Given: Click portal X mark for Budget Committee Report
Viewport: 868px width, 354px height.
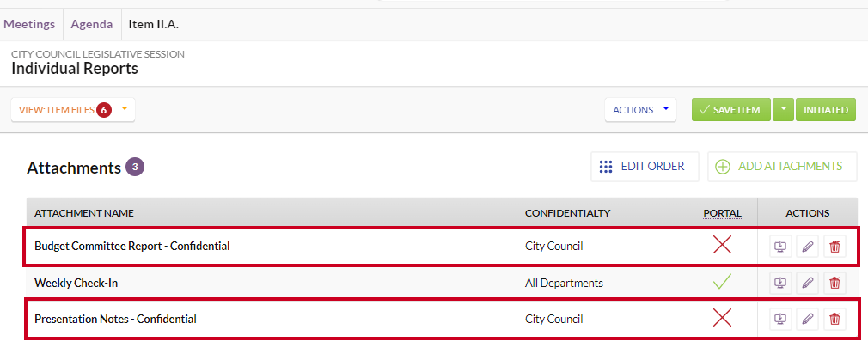Looking at the screenshot, I should click(x=723, y=246).
